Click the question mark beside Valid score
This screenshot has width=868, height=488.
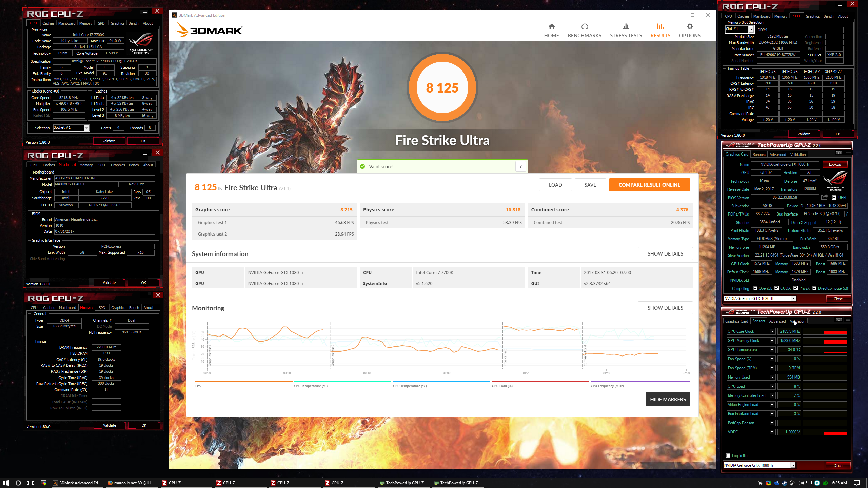[x=521, y=166]
